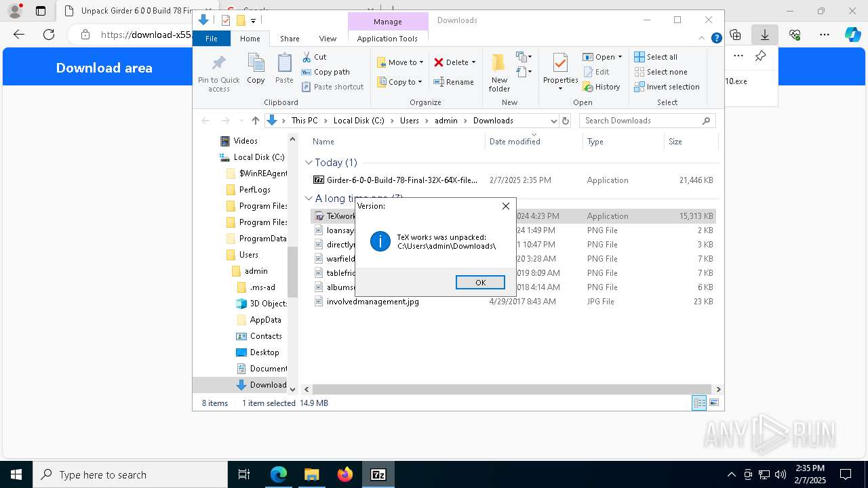
Task: Select 3D Objects in navigation tree
Action: point(268,304)
